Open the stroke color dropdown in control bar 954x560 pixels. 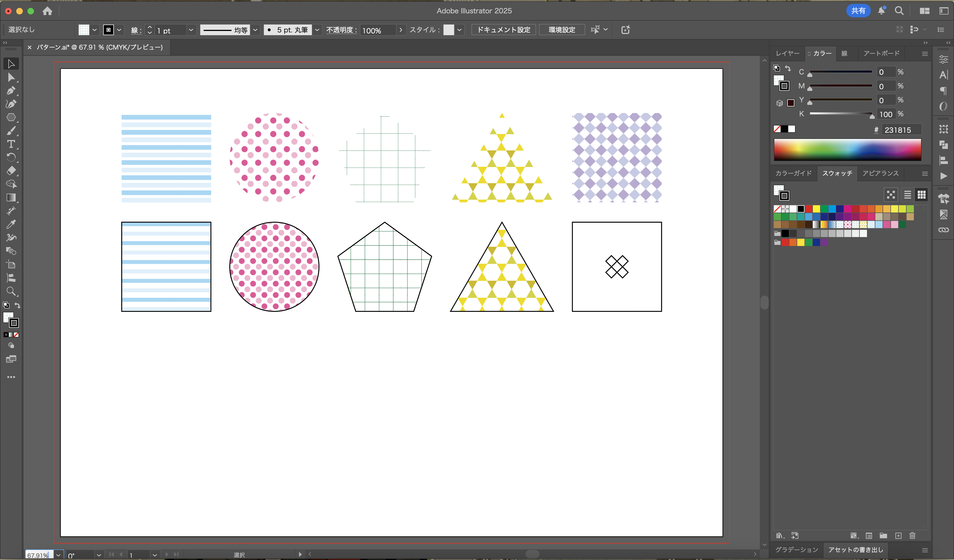pos(119,30)
